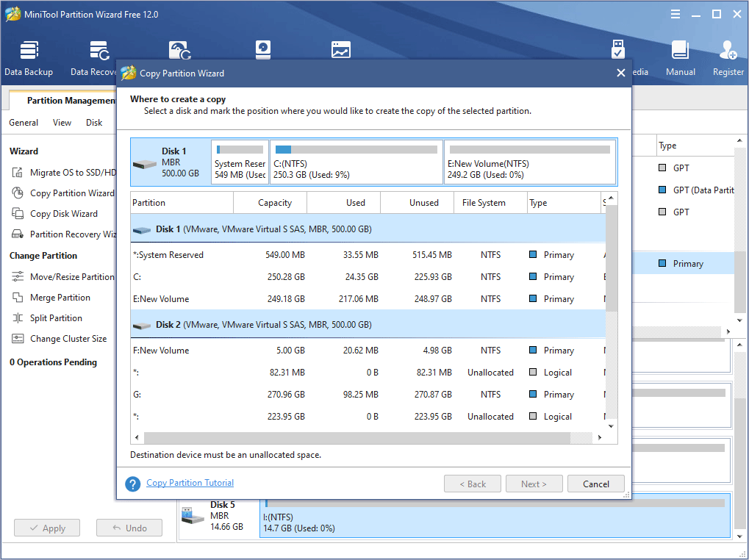Select the C: partition row
This screenshot has height=560, width=749.
[x=368, y=277]
